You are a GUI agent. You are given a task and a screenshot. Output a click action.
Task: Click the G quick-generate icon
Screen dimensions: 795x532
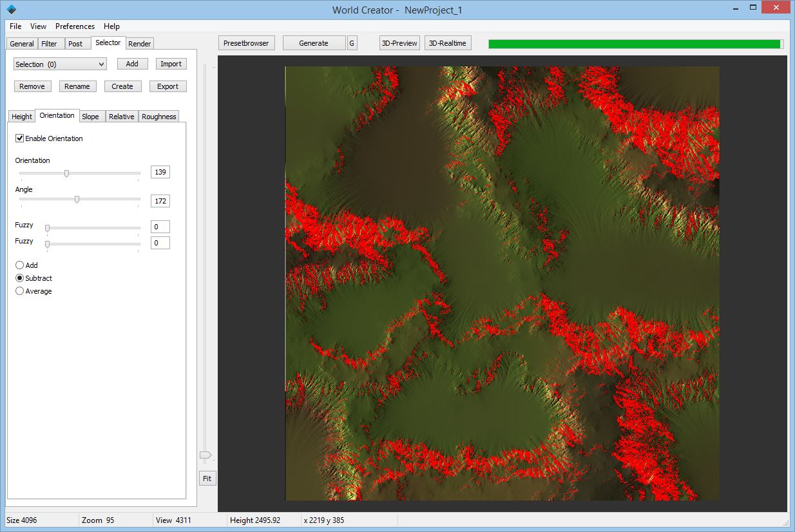coord(352,43)
